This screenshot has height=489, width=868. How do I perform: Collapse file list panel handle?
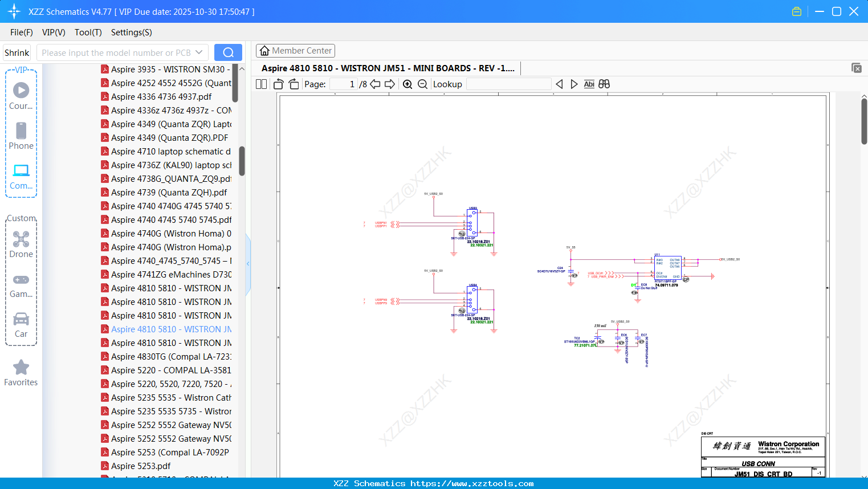coord(248,264)
